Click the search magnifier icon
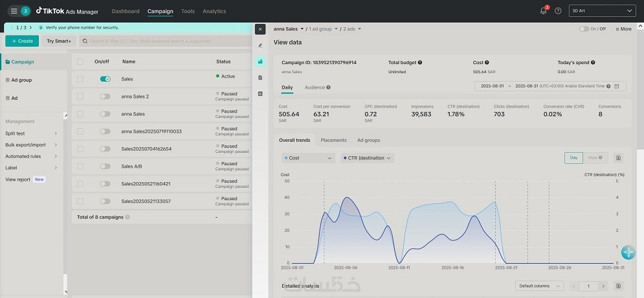Viewport: 644px width, 298px height. (x=85, y=41)
